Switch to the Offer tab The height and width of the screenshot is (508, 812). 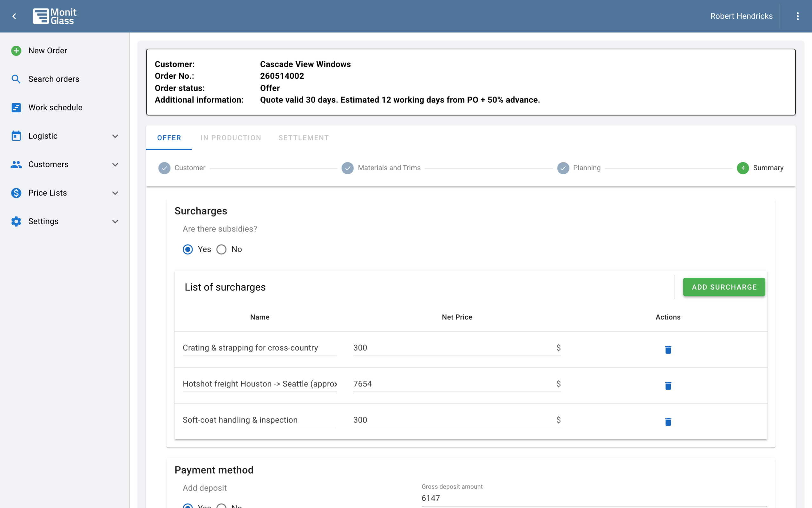point(169,138)
